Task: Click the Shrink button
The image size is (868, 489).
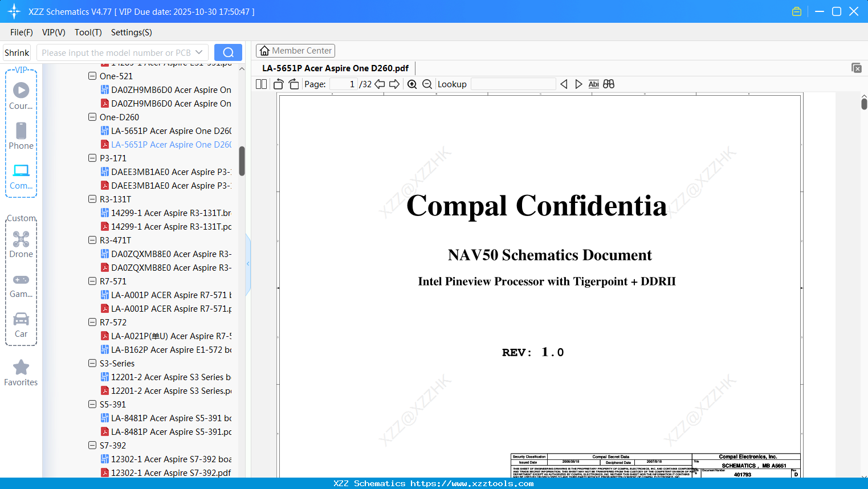Action: click(x=17, y=52)
